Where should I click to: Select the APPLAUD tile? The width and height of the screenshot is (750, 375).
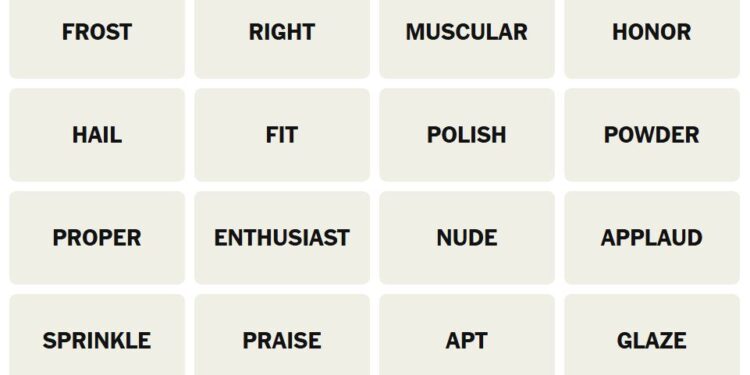pyautogui.click(x=652, y=238)
